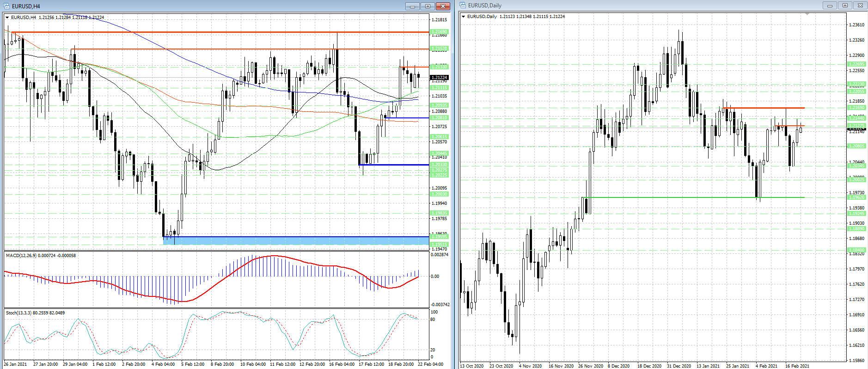Click the 1.18400 level label on Daily chart
This screenshot has width=868, height=369.
pyautogui.click(x=856, y=250)
